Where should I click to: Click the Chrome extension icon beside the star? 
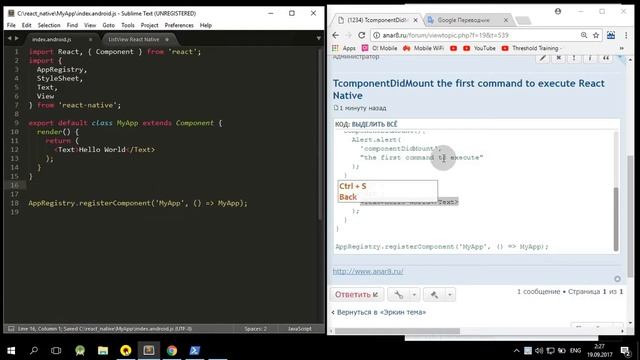tap(611, 36)
